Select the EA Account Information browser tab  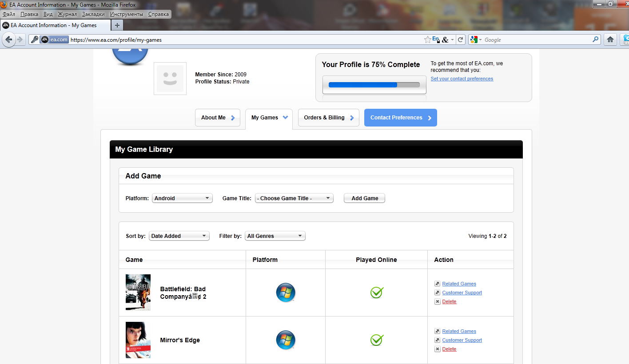[x=56, y=25]
